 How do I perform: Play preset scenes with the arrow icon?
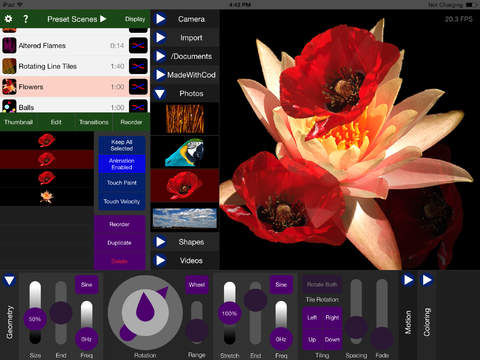103,19
